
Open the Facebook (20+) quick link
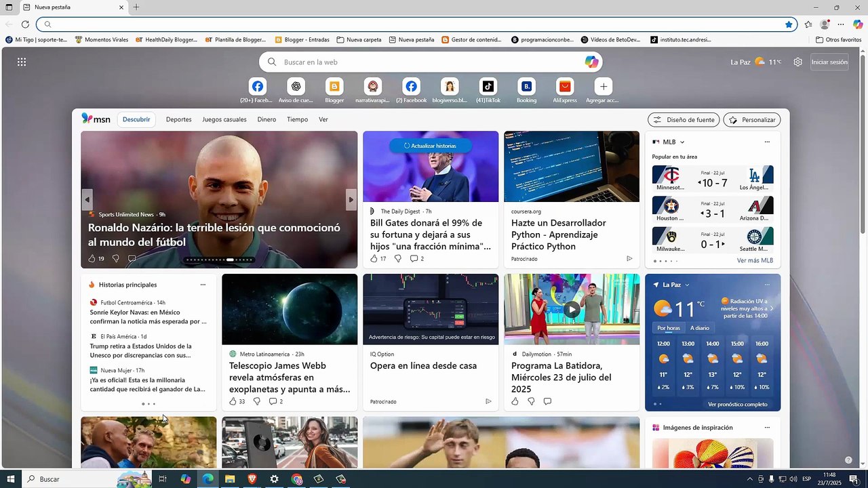click(x=257, y=87)
